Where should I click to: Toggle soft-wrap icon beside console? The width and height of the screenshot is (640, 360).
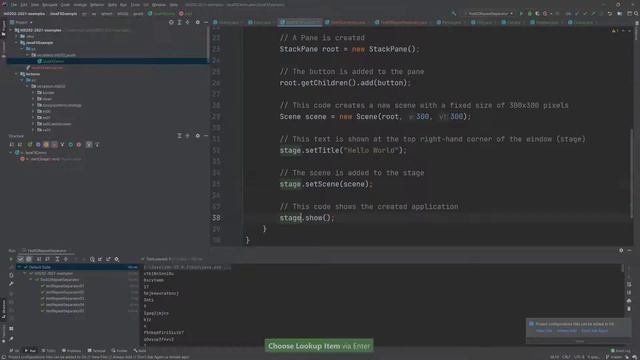pos(629,284)
